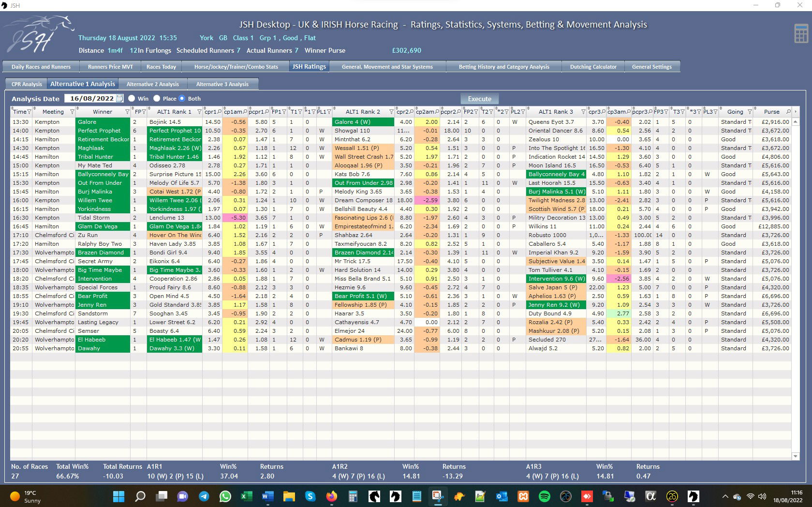
Task: Open Runners Price MVT tab
Action: point(110,67)
